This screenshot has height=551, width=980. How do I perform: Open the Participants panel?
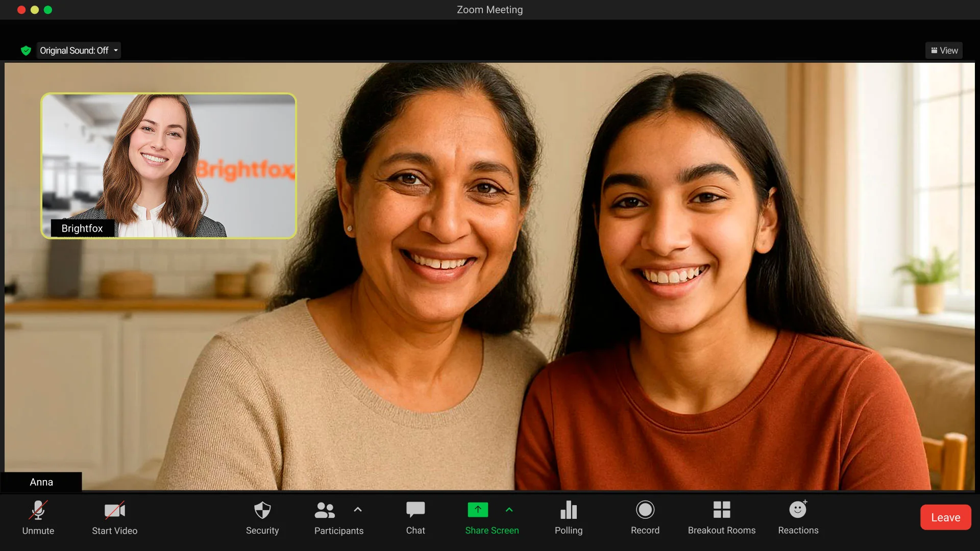point(325,510)
